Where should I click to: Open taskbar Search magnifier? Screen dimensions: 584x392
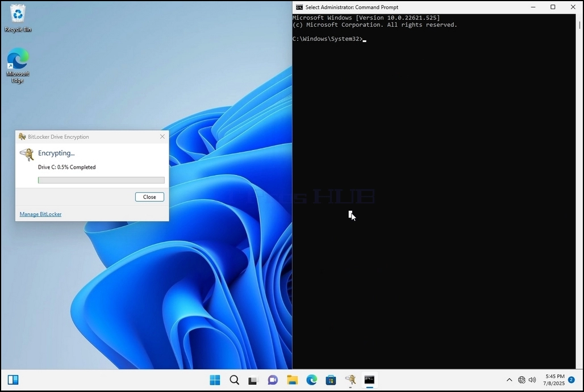click(234, 380)
